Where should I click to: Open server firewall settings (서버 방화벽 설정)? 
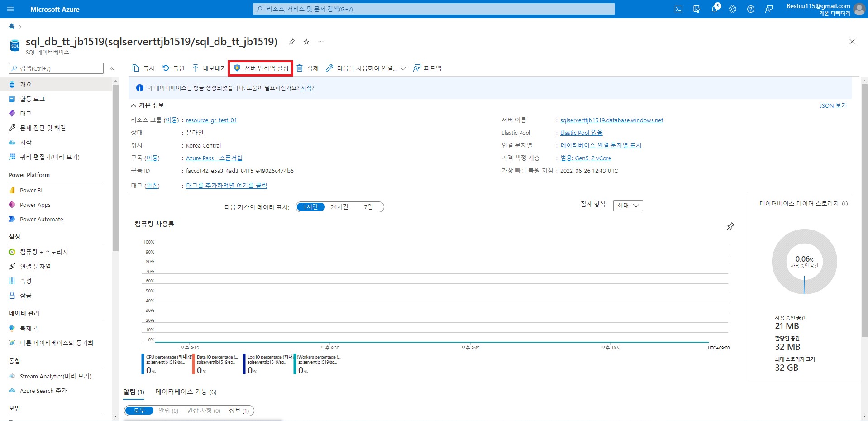click(261, 68)
